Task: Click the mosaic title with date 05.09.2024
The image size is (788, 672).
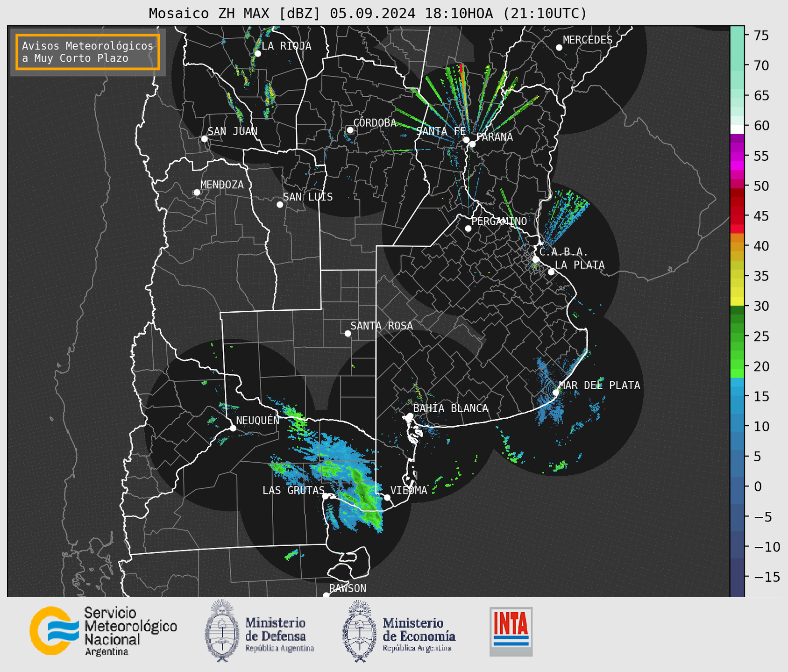Action: [x=368, y=14]
